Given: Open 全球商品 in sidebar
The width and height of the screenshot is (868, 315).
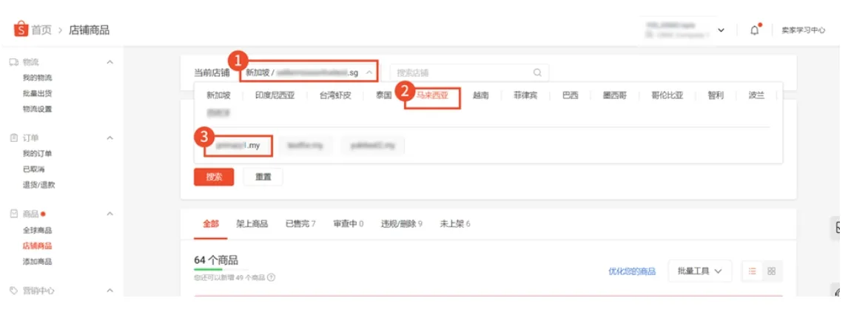Looking at the screenshot, I should 38,230.
